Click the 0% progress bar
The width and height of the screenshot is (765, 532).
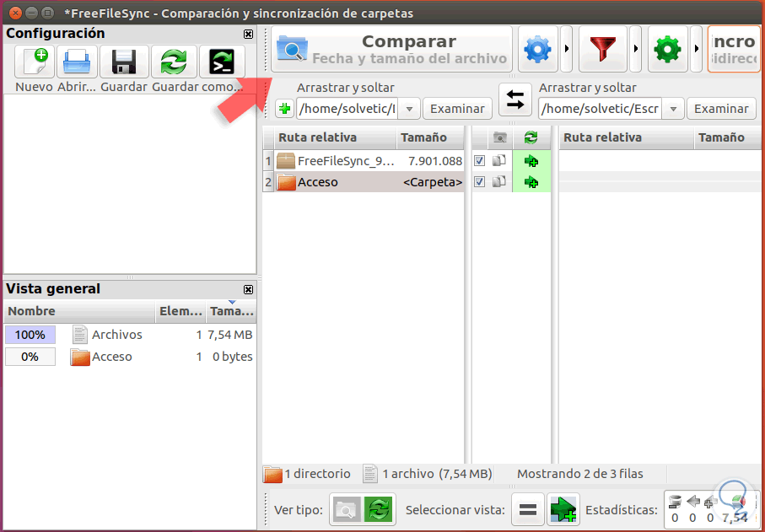(x=30, y=357)
